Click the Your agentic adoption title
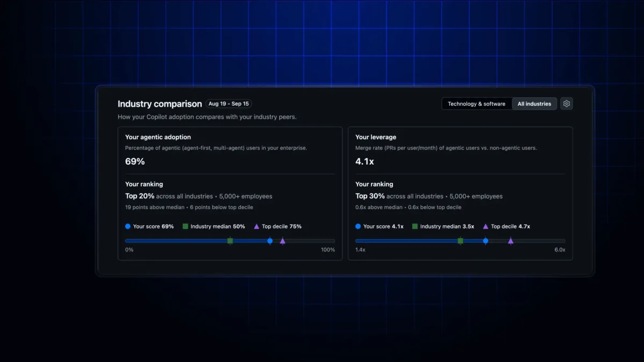The height and width of the screenshot is (362, 644). 158,137
